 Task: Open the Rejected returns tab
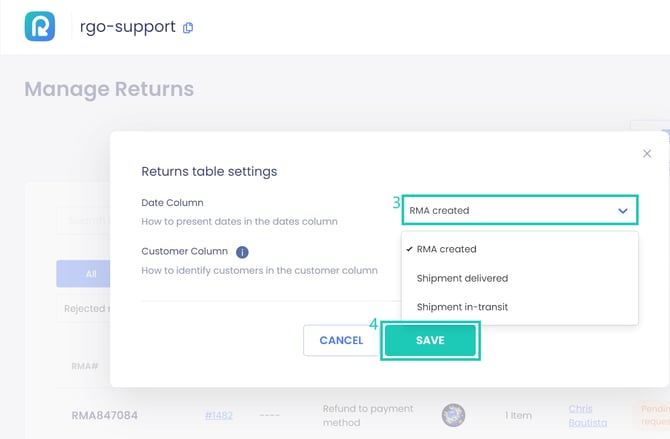(84, 308)
